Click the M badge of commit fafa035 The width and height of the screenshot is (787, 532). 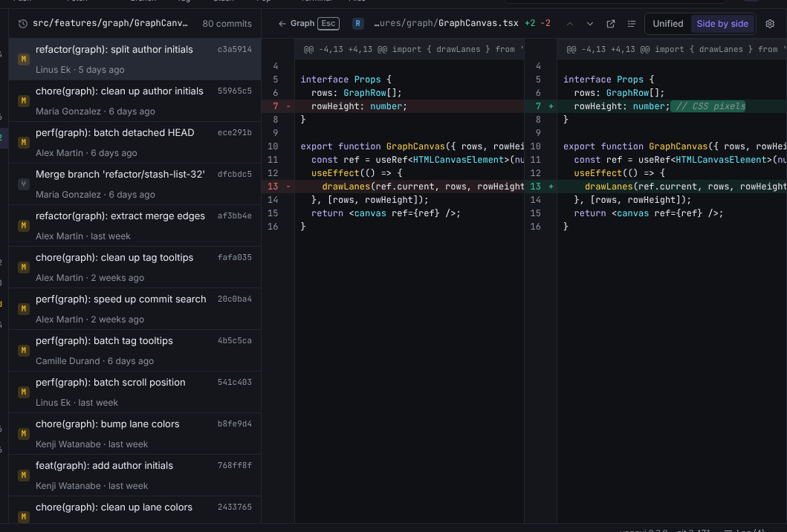click(x=24, y=267)
